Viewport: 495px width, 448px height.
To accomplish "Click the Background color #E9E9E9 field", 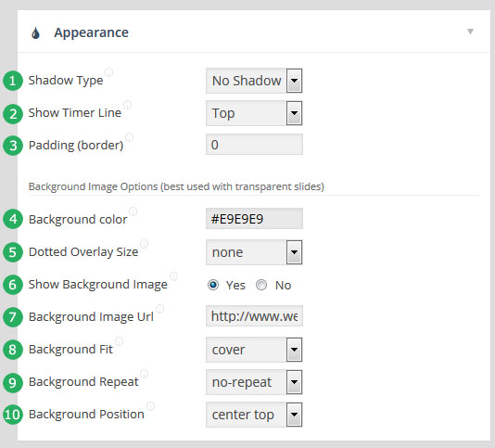I will [x=254, y=219].
